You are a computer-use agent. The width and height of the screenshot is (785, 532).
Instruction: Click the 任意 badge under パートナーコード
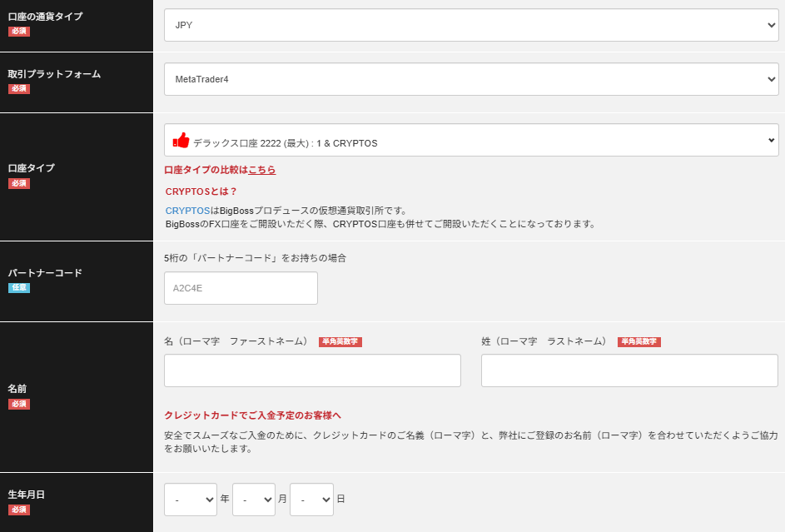click(19, 288)
